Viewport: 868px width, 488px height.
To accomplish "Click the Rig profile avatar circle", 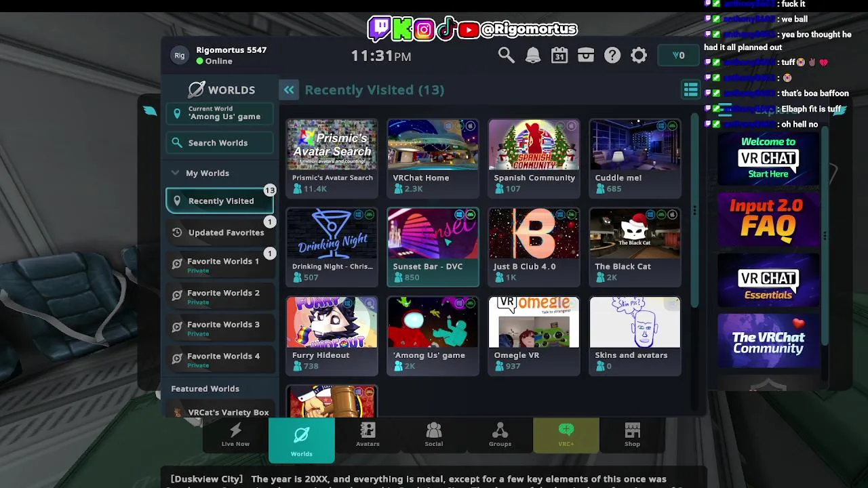I will [180, 56].
